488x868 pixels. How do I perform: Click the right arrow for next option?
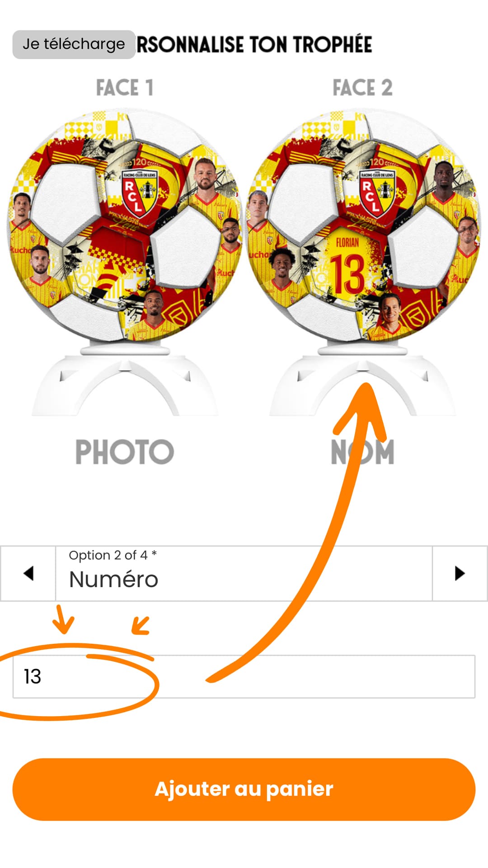pos(460,573)
